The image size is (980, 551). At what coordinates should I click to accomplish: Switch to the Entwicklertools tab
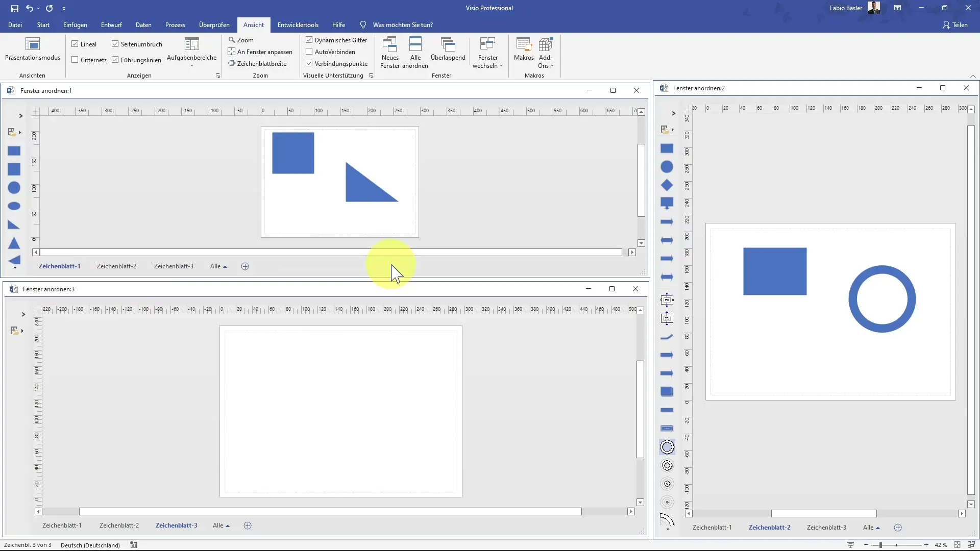(x=298, y=24)
